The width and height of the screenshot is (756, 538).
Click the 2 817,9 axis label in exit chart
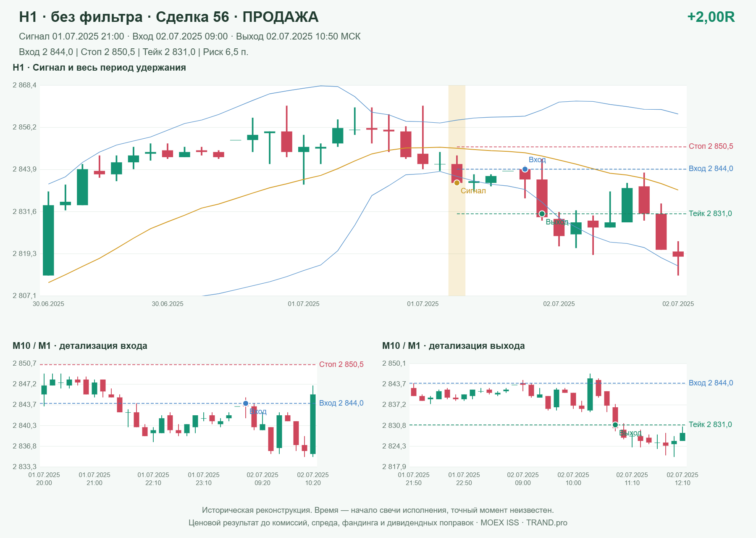[394, 467]
